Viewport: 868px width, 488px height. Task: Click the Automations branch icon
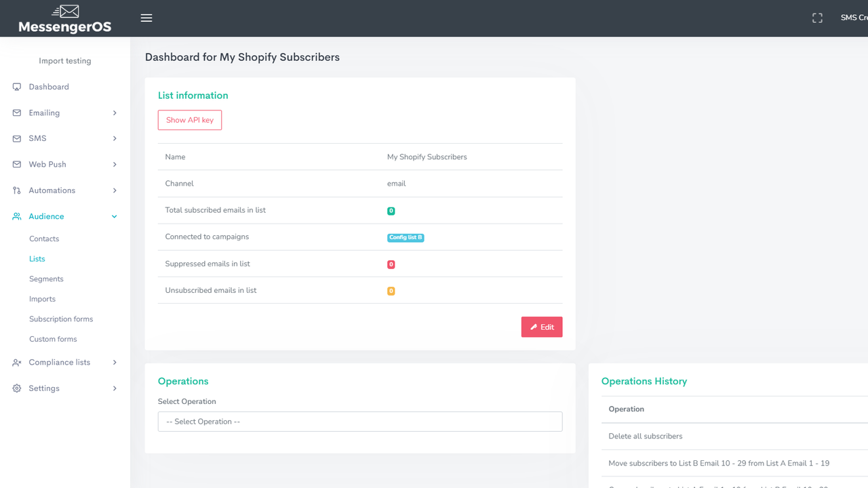17,190
